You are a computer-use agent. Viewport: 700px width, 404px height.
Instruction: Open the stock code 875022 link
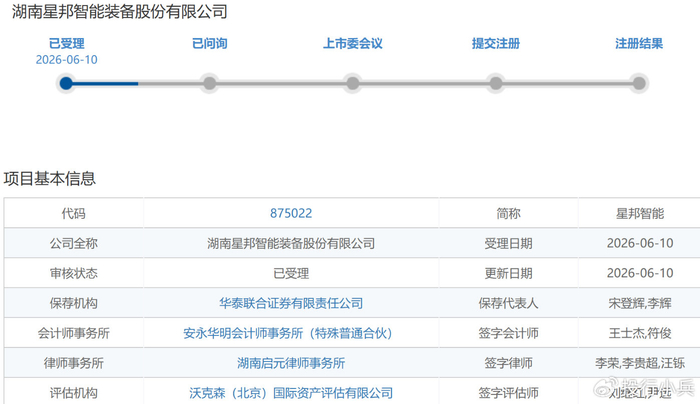coord(291,213)
